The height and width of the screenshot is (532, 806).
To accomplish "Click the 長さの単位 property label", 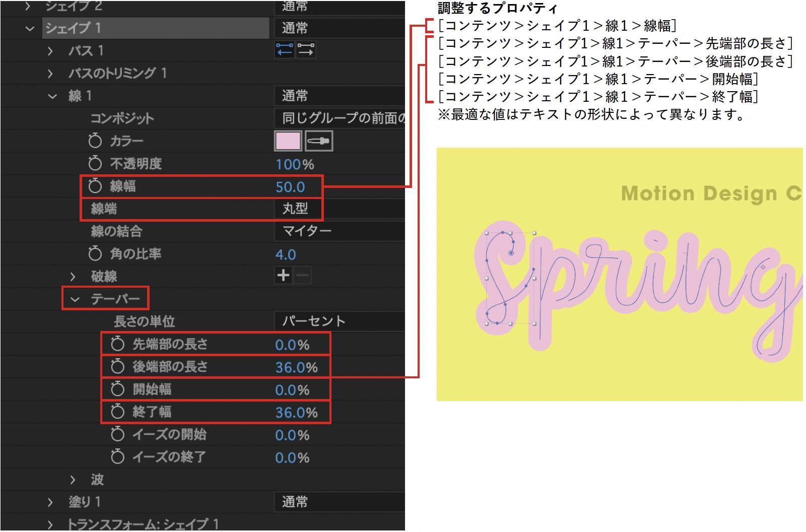I will click(x=144, y=321).
